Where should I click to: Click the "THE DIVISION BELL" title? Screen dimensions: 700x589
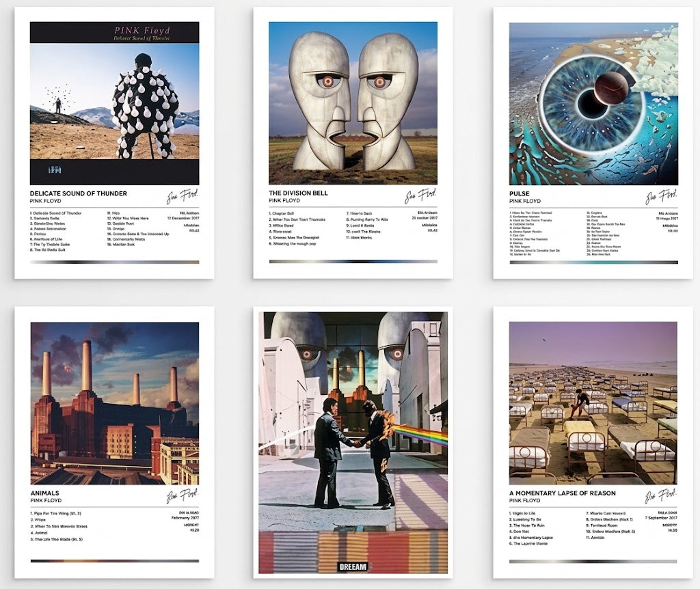coord(298,193)
